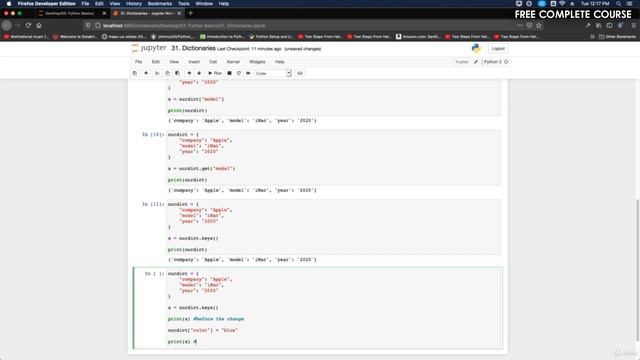Image resolution: width=640 pixels, height=360 pixels.
Task: Click into the active cell at print(x) last line
Action: (182, 342)
